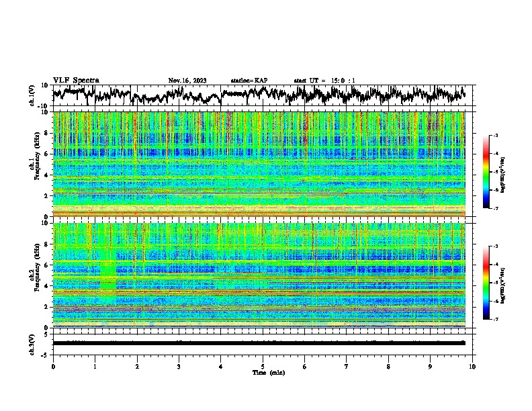
Task: Click the "start UT = 15:0 :1" text
Action: (x=324, y=81)
